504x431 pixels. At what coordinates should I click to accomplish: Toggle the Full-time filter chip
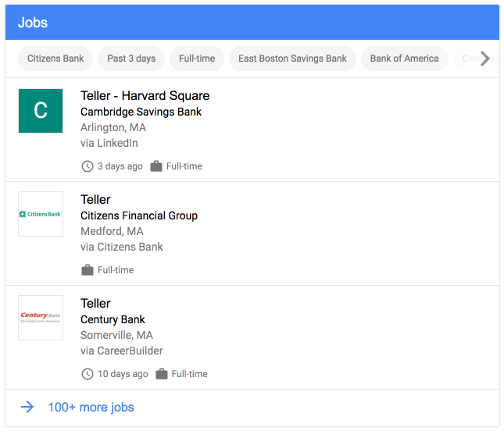tap(197, 59)
